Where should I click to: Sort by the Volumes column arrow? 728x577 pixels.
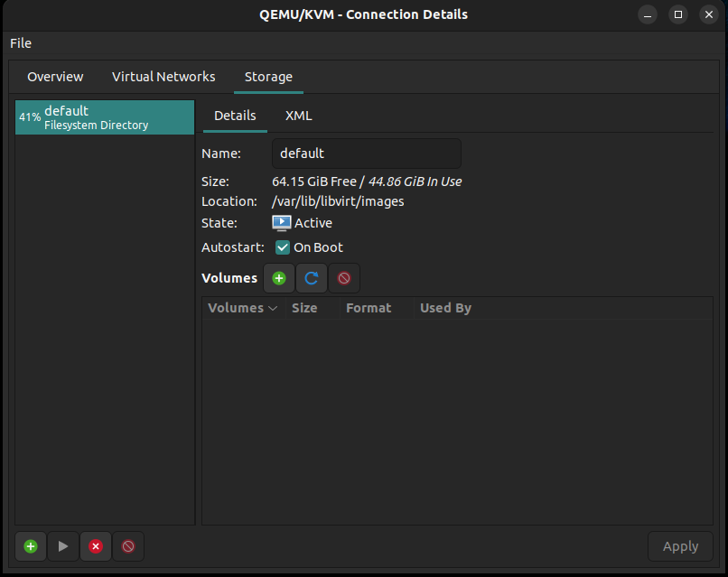[x=273, y=308]
